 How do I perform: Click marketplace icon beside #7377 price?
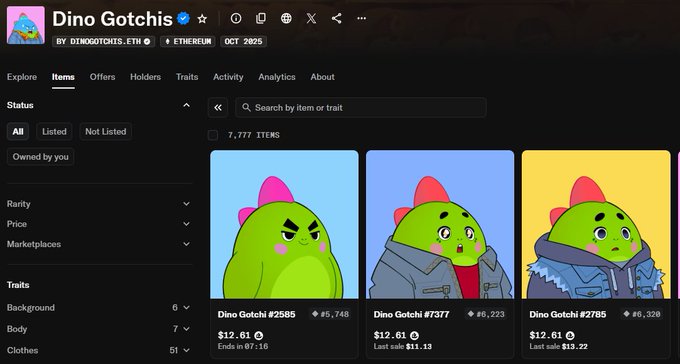414,335
